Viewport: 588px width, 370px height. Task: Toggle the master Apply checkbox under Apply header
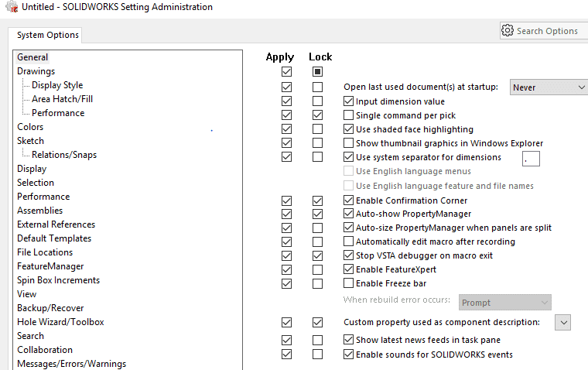tap(286, 71)
